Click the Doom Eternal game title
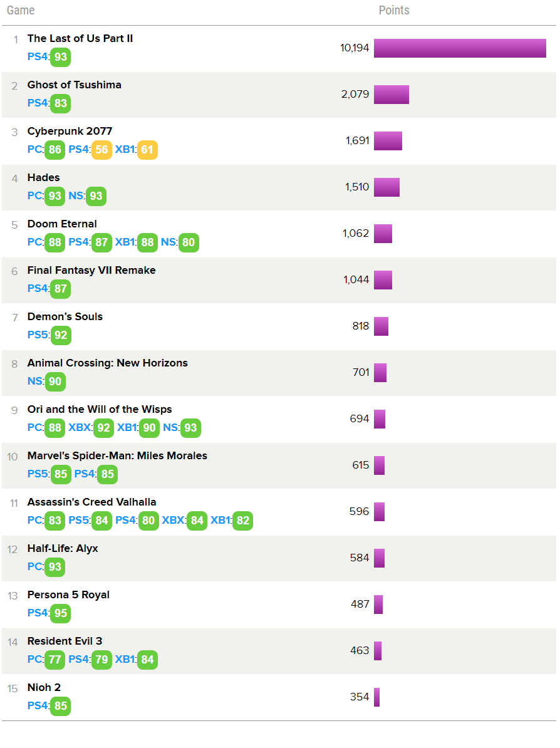560x748 pixels. click(x=62, y=224)
